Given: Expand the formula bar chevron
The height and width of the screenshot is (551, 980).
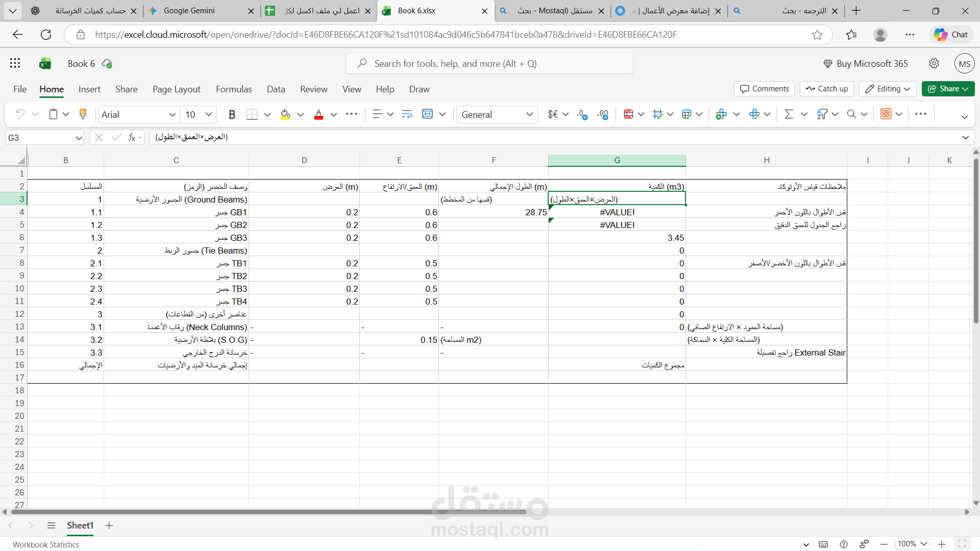Looking at the screenshot, I should (x=966, y=138).
